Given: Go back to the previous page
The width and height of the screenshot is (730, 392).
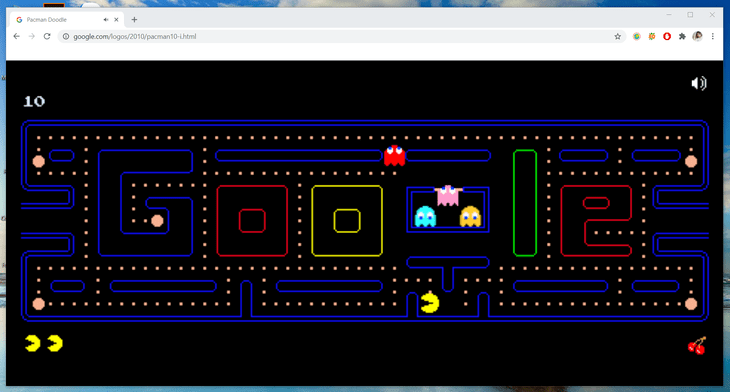Looking at the screenshot, I should pos(17,36).
